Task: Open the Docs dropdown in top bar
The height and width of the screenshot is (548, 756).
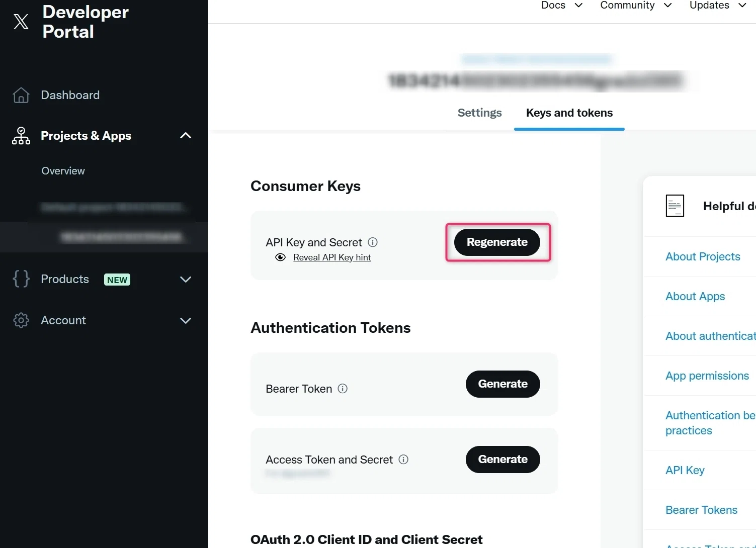Action: [x=562, y=6]
